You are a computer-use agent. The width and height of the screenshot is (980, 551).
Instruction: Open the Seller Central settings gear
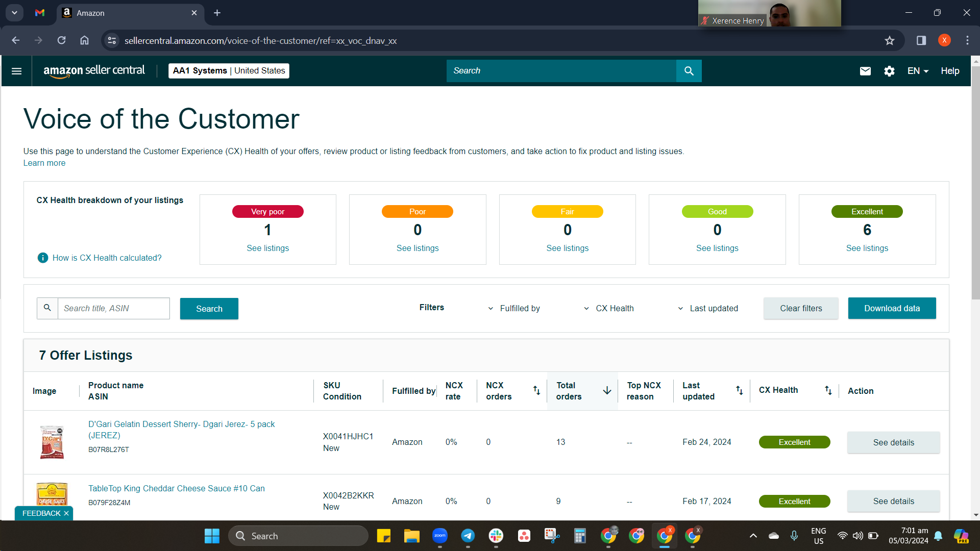point(889,71)
